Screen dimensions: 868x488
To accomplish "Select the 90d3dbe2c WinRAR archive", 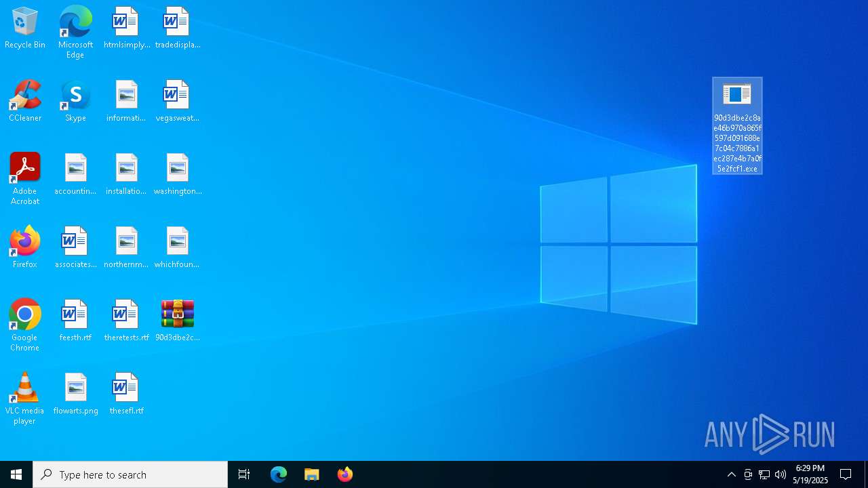I will point(177,321).
